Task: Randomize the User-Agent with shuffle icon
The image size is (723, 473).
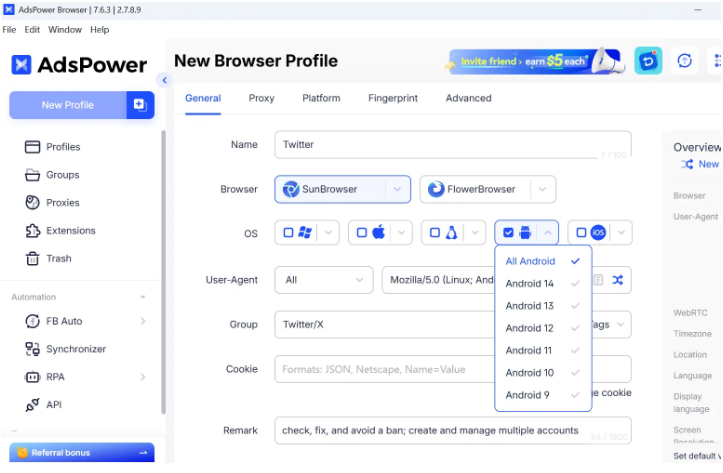Action: click(x=617, y=280)
